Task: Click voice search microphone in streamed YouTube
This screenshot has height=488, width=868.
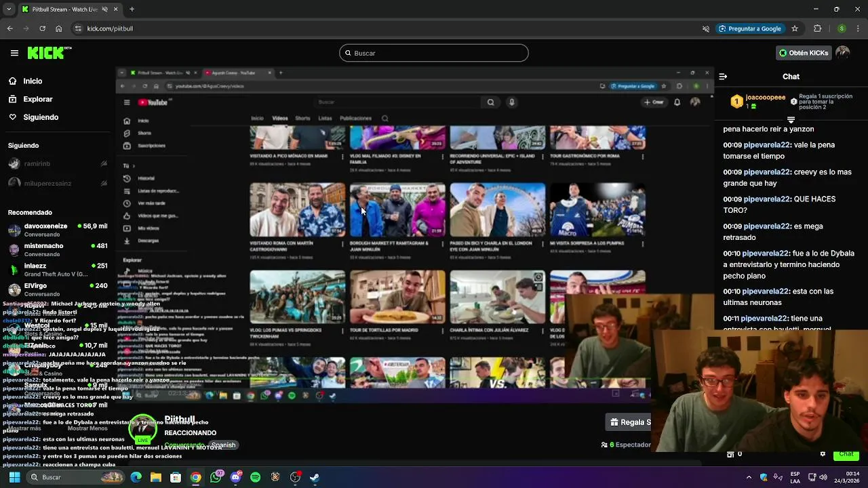Action: (512, 102)
